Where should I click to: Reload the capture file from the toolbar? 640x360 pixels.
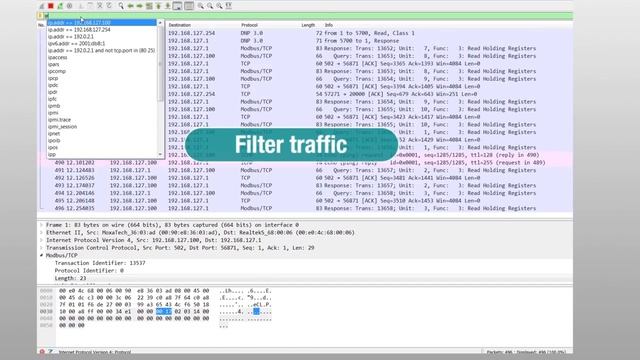109,6
